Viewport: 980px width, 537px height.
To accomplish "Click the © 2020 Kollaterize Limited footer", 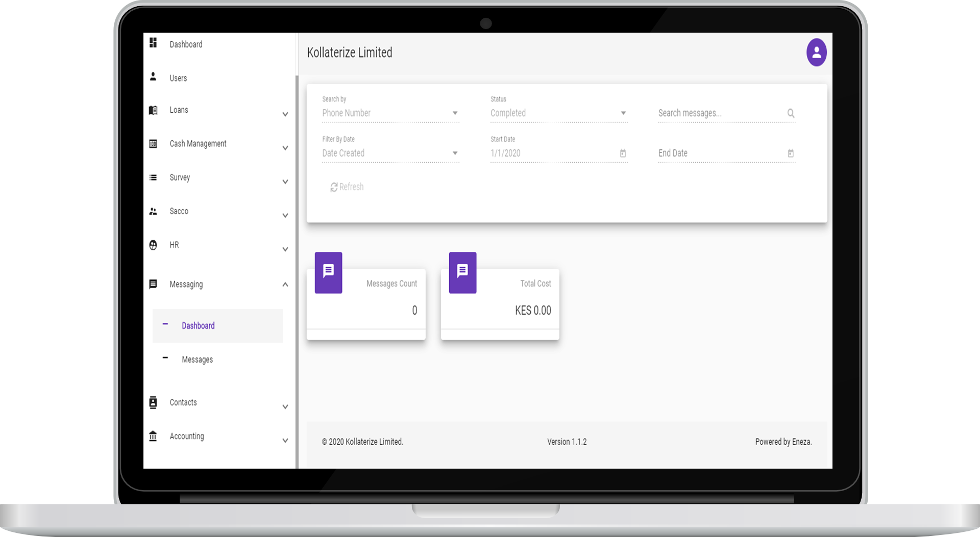I will click(x=362, y=442).
